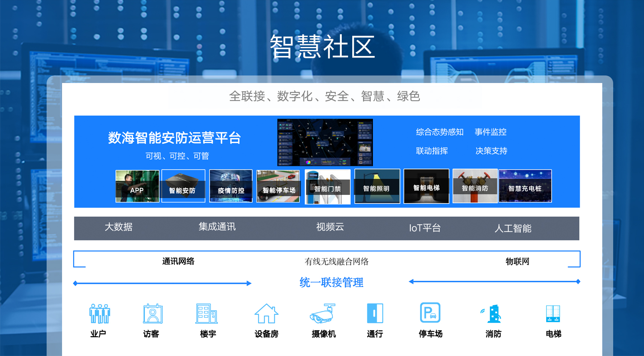Screen dimensions: 644x356
Task: Choose the 停车场 parking icon
Action: tap(430, 313)
